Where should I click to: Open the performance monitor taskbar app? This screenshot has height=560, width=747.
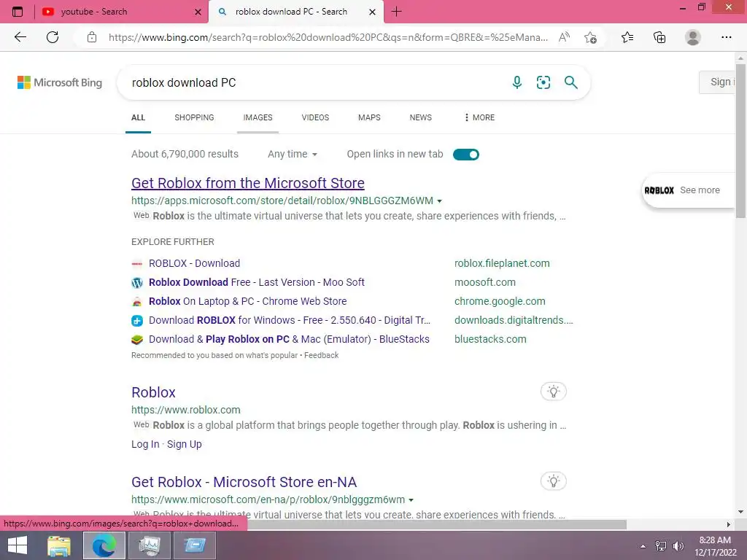pos(150,545)
